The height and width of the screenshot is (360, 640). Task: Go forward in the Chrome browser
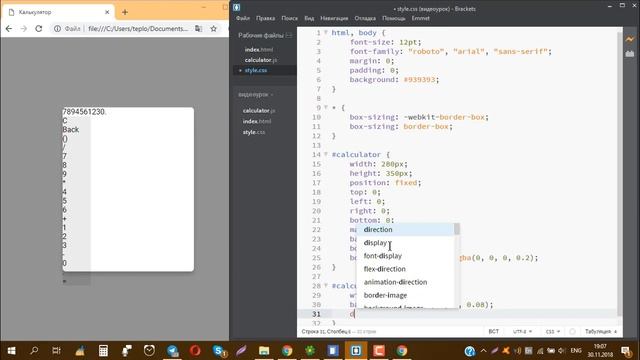point(24,29)
